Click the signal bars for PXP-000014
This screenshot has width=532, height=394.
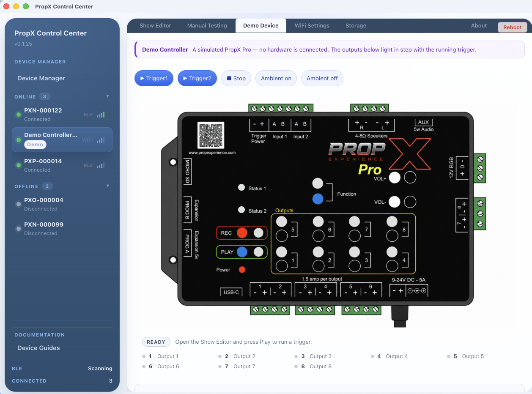(101, 165)
